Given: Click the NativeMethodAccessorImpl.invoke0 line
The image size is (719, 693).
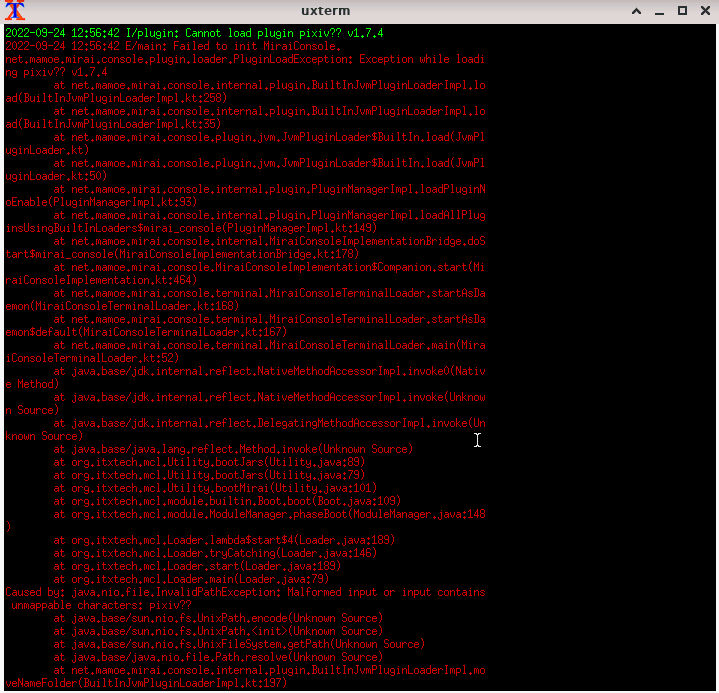Looking at the screenshot, I should [269, 371].
